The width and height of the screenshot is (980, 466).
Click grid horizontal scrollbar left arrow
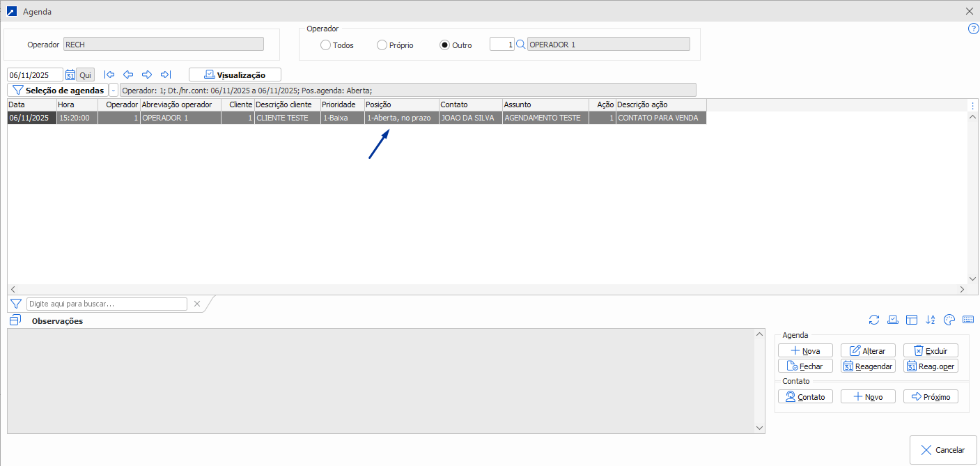click(x=13, y=289)
